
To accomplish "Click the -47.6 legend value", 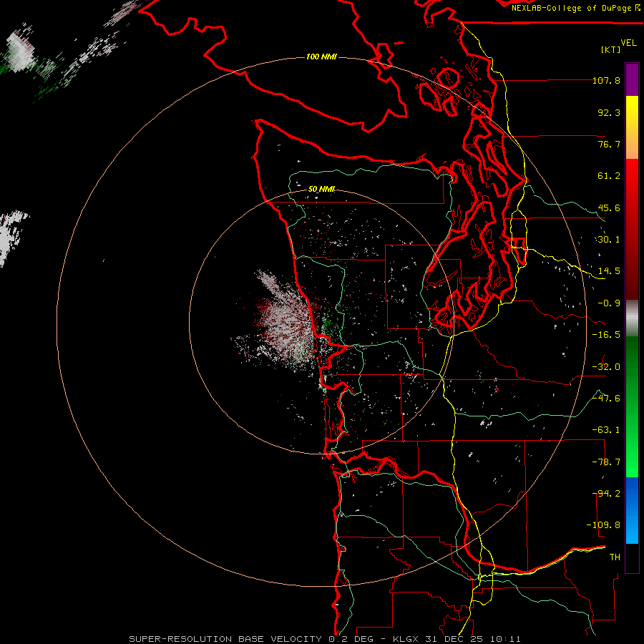I will tap(606, 399).
